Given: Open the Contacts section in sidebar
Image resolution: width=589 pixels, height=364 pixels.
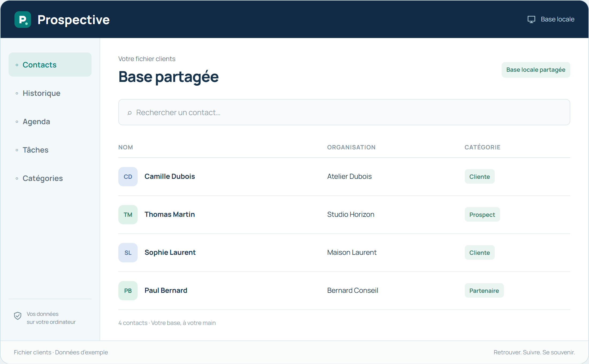Looking at the screenshot, I should pyautogui.click(x=50, y=65).
